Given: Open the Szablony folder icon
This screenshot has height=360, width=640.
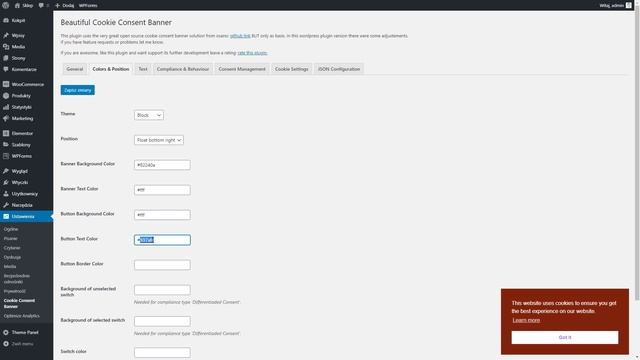Looking at the screenshot, I should pyautogui.click(x=6, y=145).
